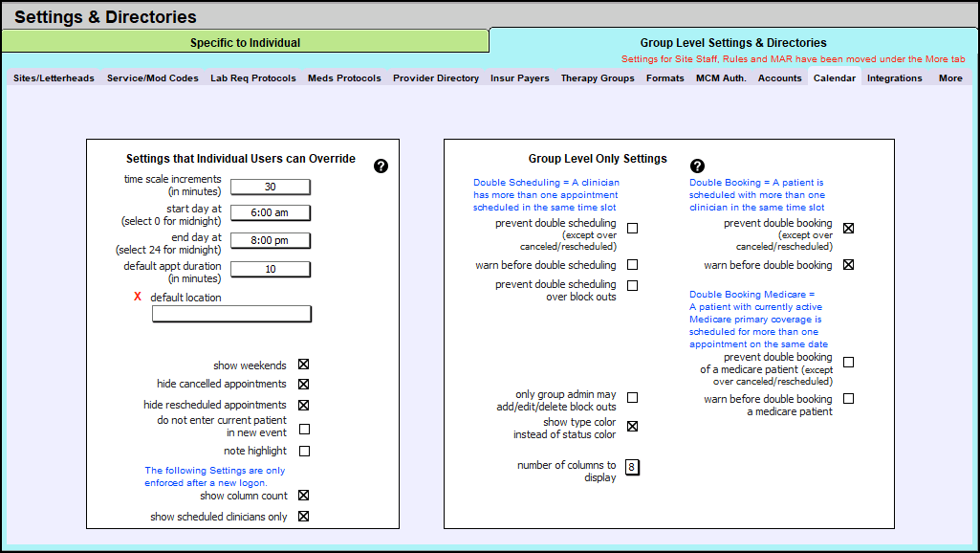Open start day at time selector
The height and width of the screenshot is (553, 980).
coord(271,212)
